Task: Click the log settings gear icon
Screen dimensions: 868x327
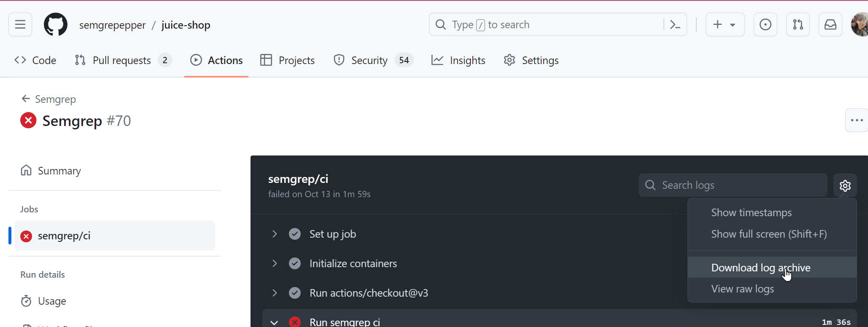Action: (x=845, y=185)
